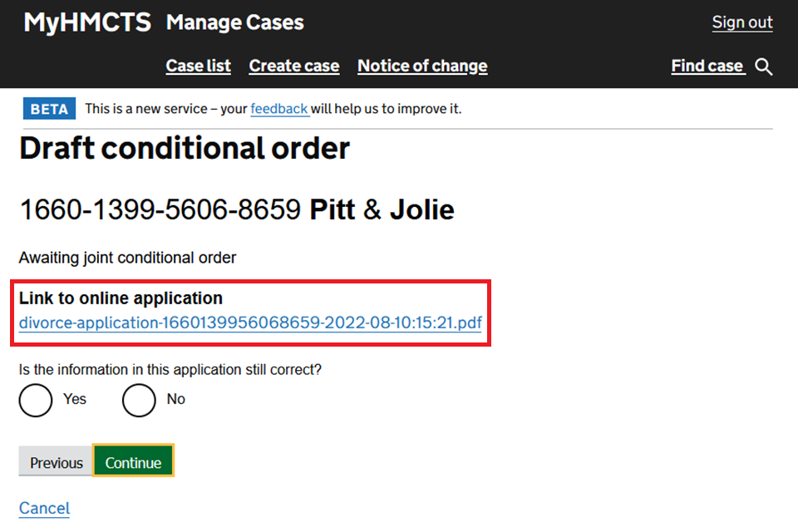Open the feedback link in the beta banner
The image size is (798, 532).
pos(279,109)
